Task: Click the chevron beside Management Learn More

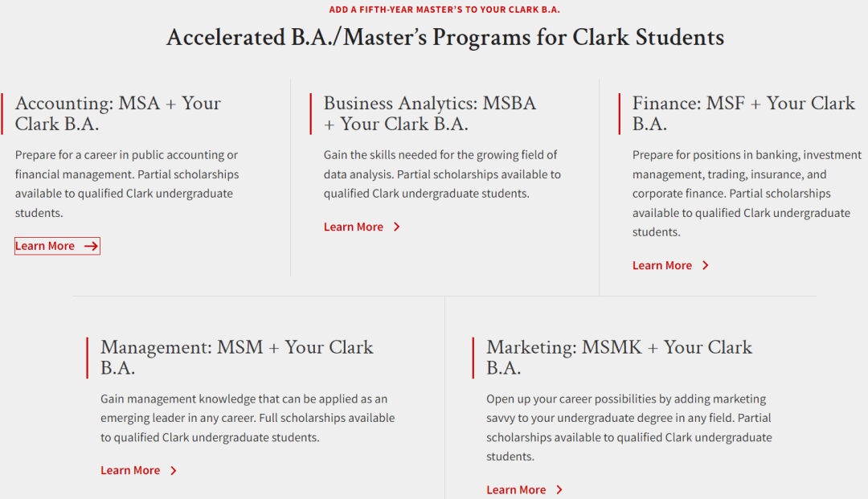Action: pos(174,470)
